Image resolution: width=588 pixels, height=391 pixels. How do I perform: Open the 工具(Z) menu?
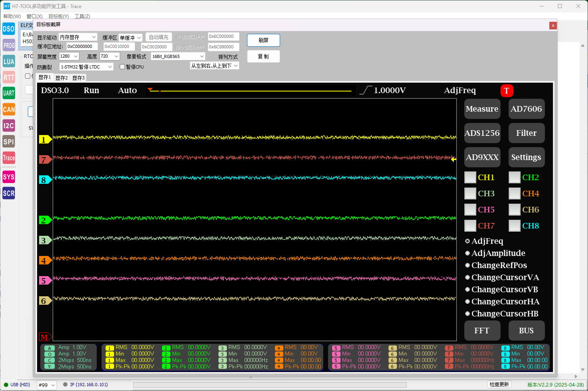[82, 17]
